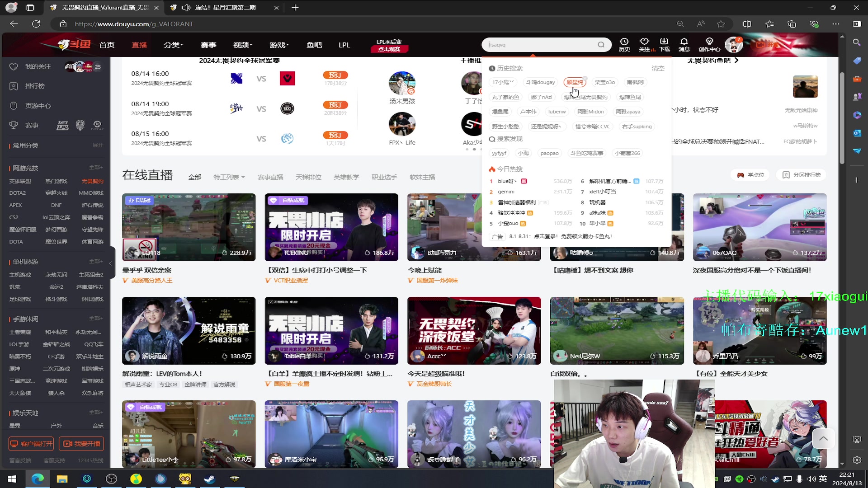Click 我要开播 button
The height and width of the screenshot is (488, 868).
tap(82, 444)
